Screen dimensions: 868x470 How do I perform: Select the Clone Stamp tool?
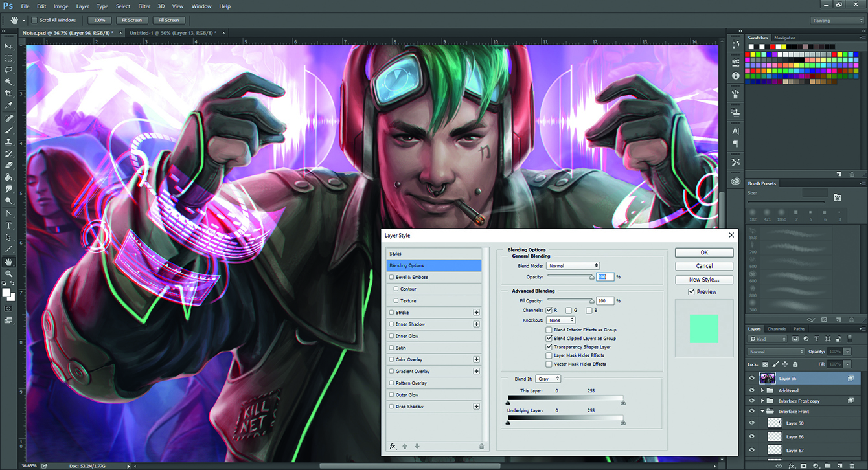[9, 142]
